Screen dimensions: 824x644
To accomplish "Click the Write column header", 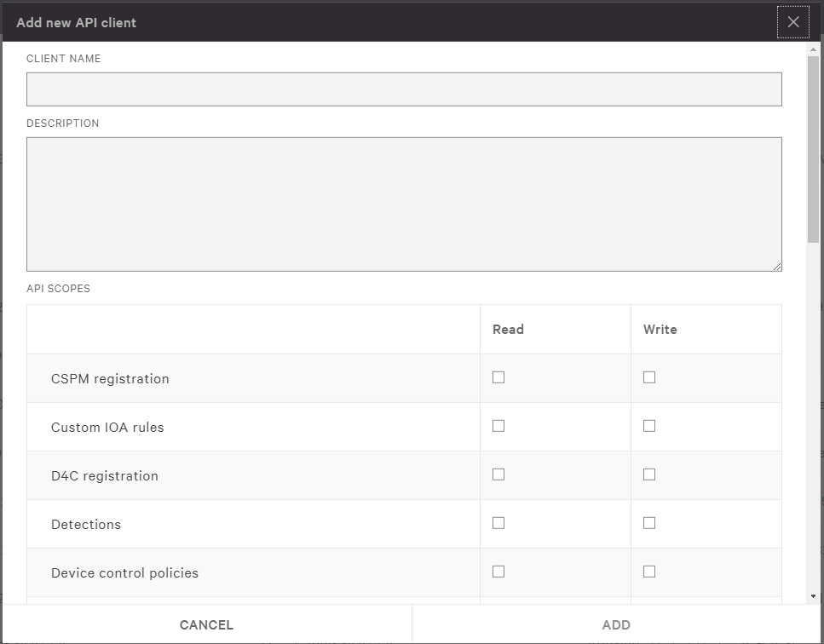I will click(660, 330).
